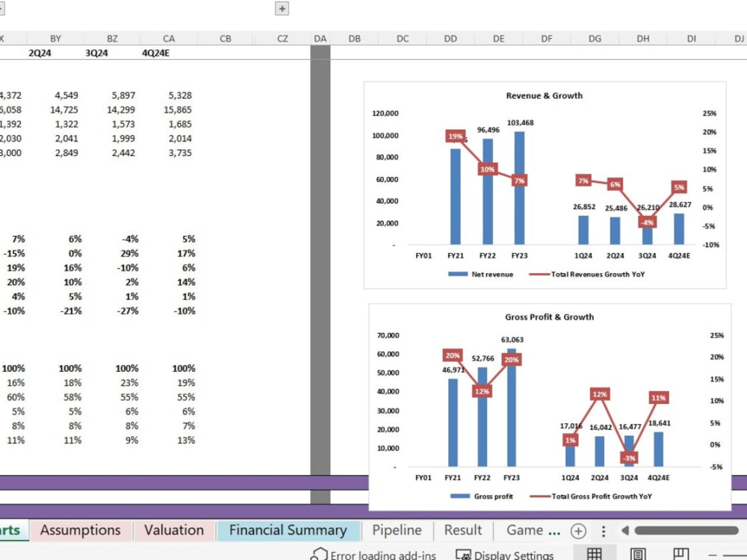Image resolution: width=747 pixels, height=560 pixels.
Task: Open the Result sheet tab
Action: point(463,530)
